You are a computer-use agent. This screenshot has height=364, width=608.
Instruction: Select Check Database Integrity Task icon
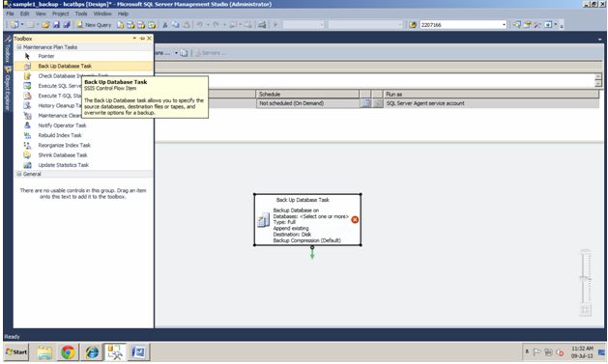click(27, 76)
